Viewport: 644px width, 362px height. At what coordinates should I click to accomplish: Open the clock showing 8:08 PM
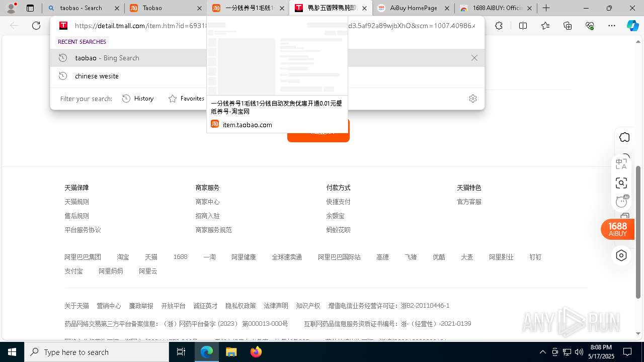(601, 352)
